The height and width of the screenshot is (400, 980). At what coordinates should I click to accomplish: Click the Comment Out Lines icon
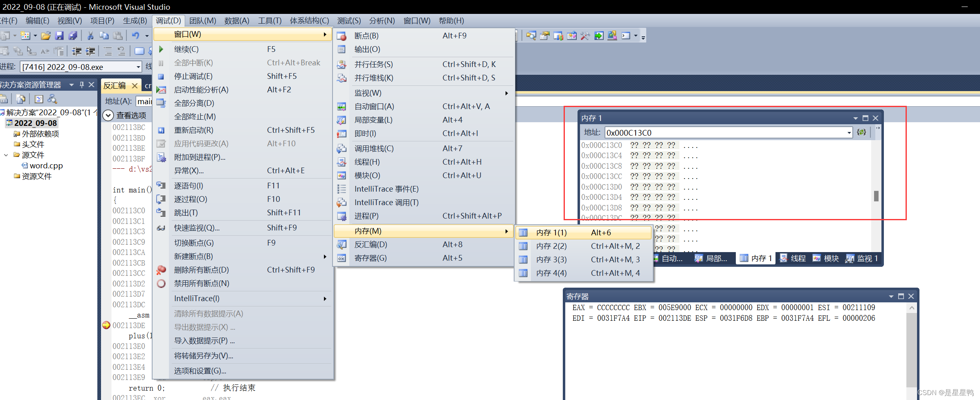coord(108,51)
